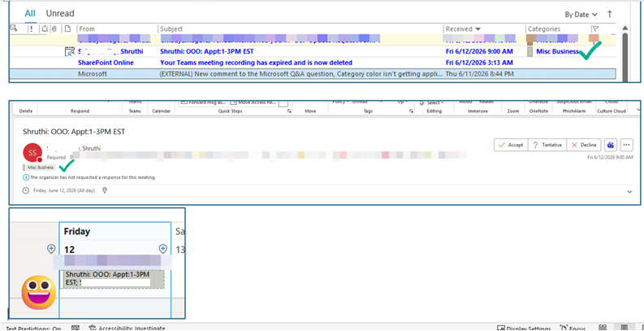The image size is (644, 331).
Task: Expand the meeting details chevron in reading pane
Action: [629, 192]
